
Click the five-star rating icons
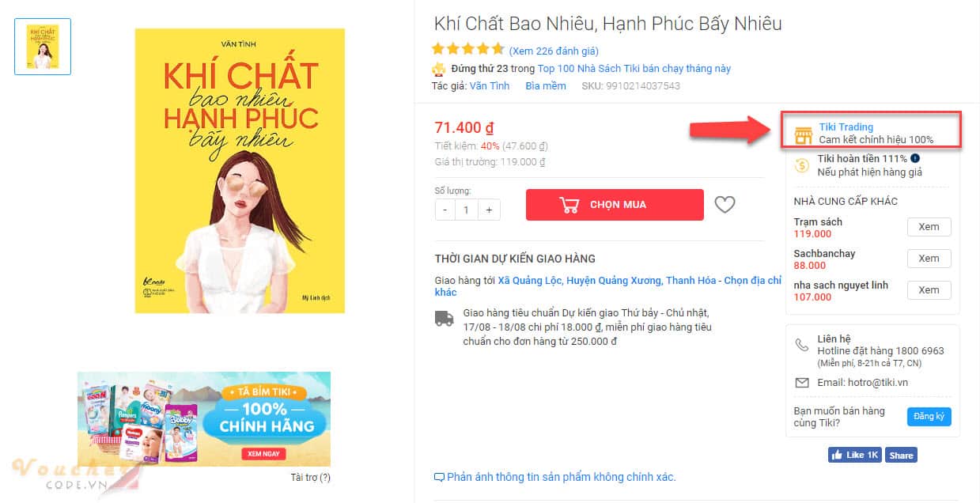click(x=467, y=49)
